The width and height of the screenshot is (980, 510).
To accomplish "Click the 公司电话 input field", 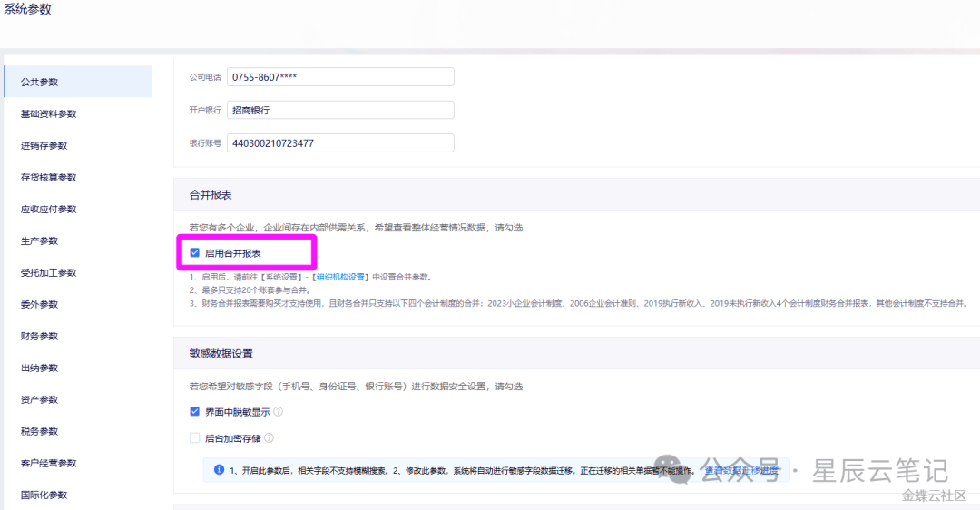I will [340, 77].
